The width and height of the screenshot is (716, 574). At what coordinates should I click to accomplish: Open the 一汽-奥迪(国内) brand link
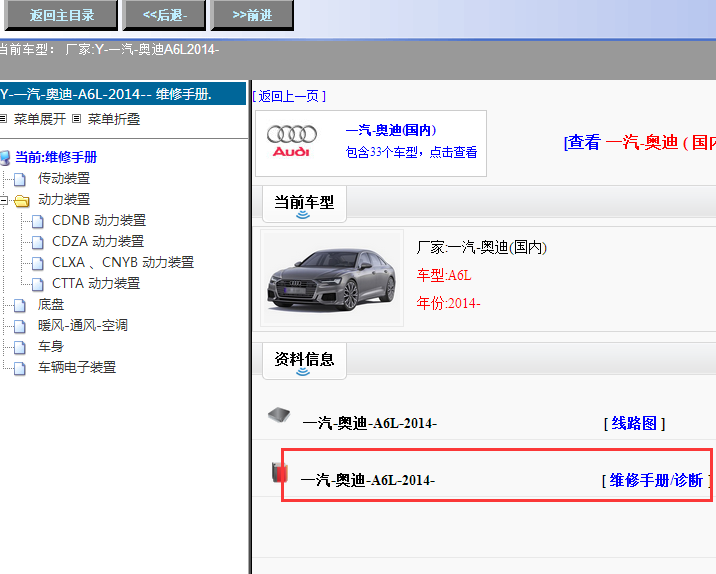tap(391, 130)
